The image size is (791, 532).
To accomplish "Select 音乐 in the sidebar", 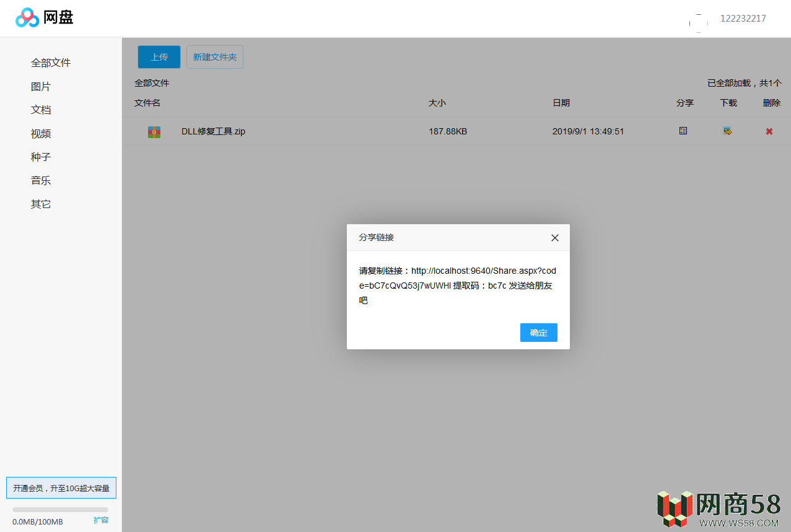I will [41, 180].
